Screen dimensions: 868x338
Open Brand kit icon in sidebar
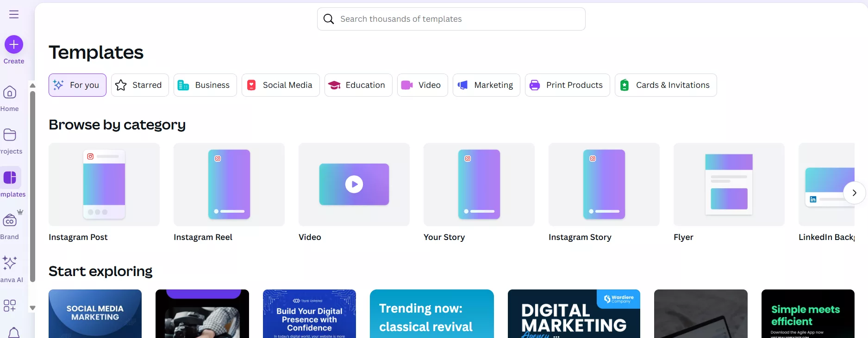tap(10, 220)
